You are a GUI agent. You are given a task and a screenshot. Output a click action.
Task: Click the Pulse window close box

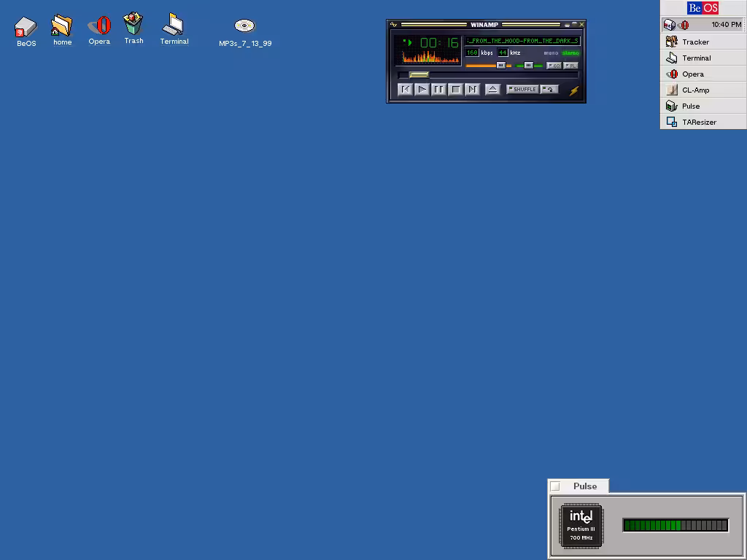(555, 486)
